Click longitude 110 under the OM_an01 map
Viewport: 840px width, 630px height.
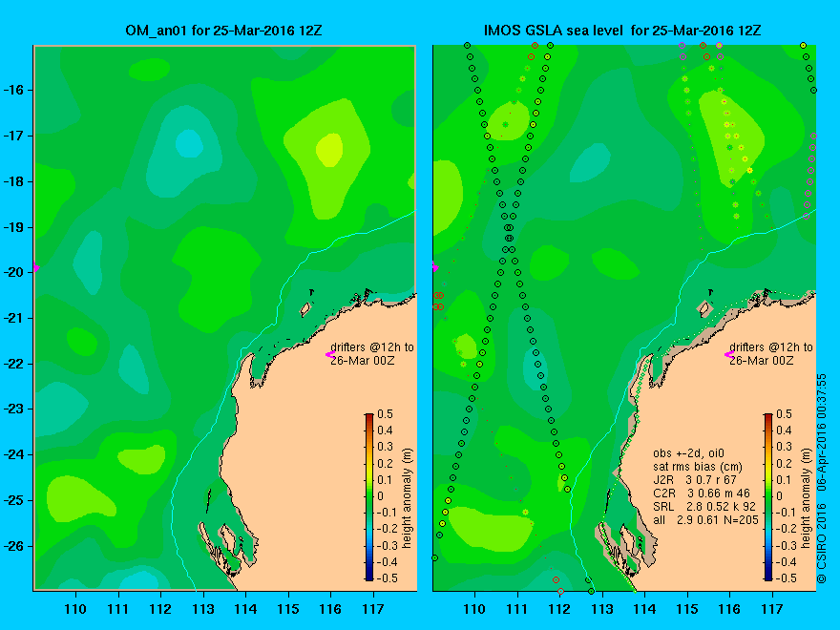click(75, 609)
